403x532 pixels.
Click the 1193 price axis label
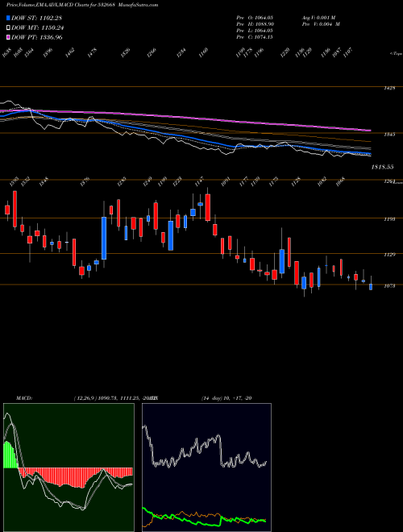tap(390, 219)
